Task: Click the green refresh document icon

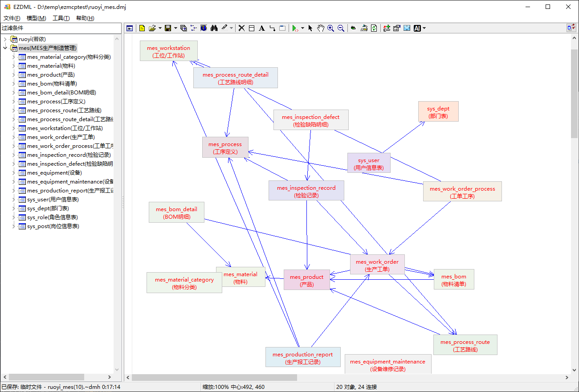Action: click(374, 28)
